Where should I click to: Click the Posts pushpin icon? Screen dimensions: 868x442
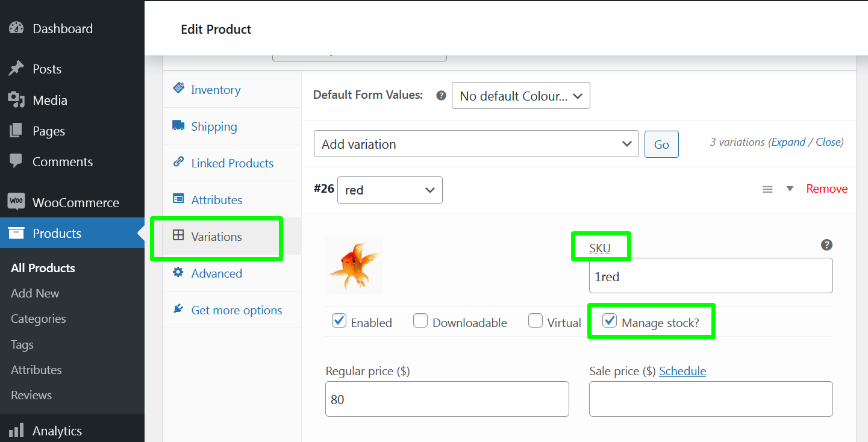(16, 69)
